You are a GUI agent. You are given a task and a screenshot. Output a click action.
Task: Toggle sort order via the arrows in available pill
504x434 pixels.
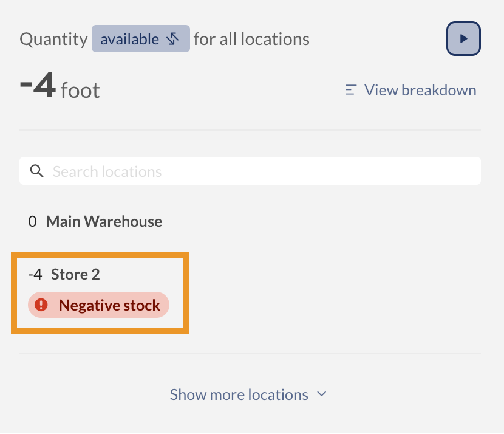click(172, 38)
